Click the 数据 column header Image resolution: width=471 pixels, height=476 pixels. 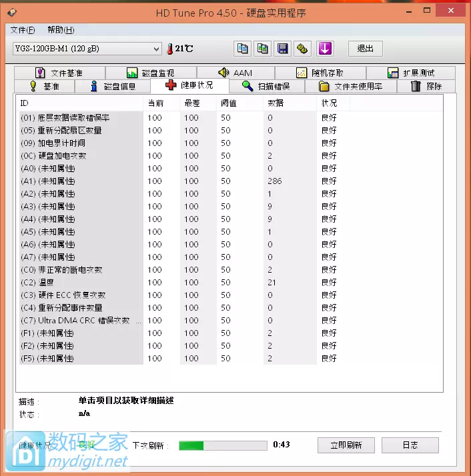click(290, 103)
